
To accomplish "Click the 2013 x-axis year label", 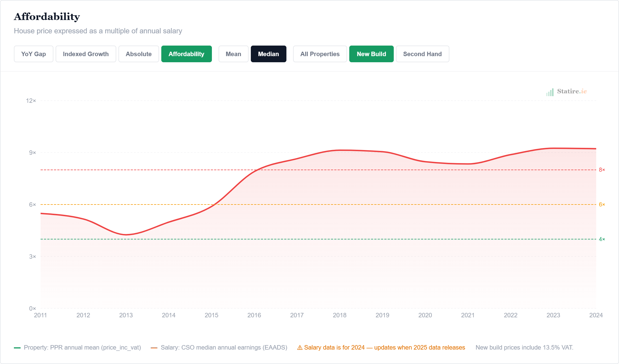I will (x=126, y=315).
